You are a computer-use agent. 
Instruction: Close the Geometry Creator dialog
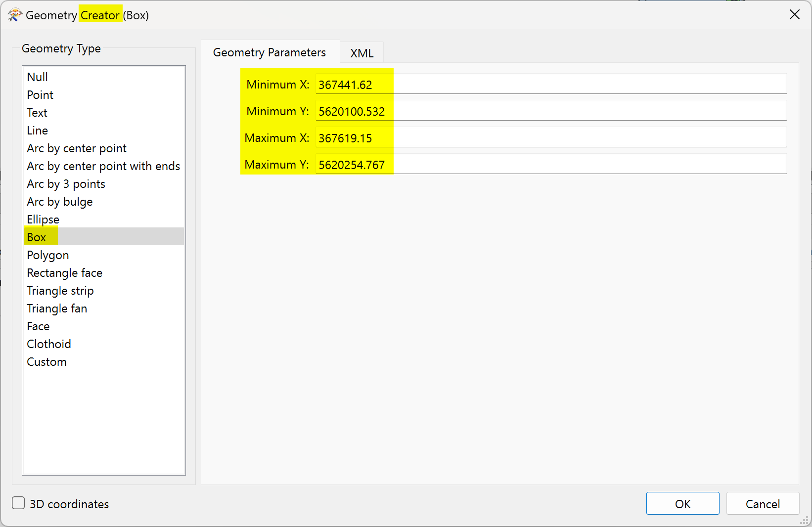pos(794,15)
